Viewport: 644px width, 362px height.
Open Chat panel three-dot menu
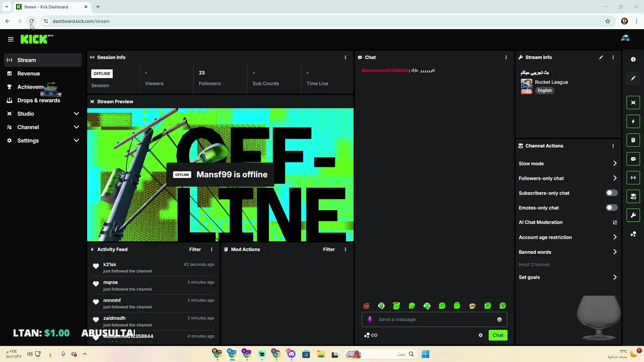[506, 57]
